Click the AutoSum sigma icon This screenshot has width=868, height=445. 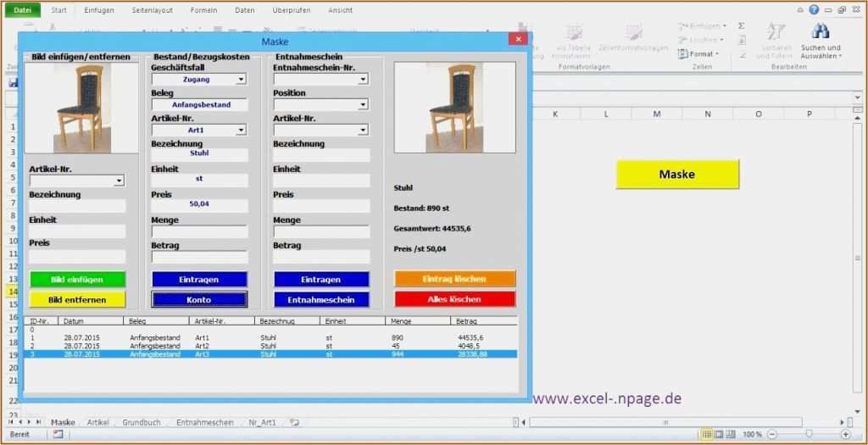click(741, 26)
